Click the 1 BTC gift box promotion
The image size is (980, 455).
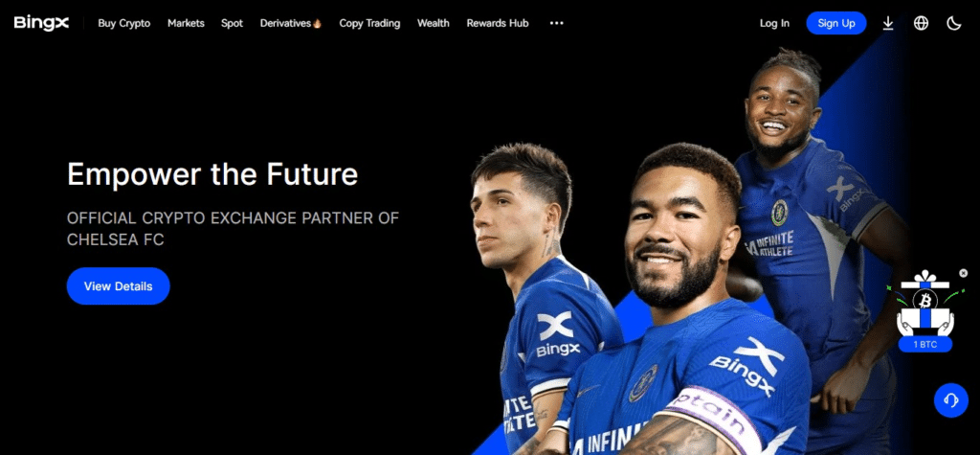[x=925, y=304]
